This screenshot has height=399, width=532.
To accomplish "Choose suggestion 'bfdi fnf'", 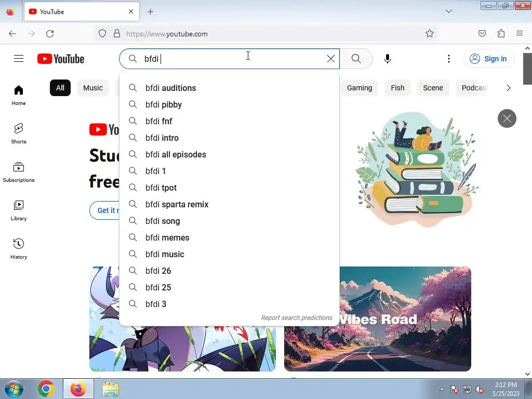I will tap(229, 121).
